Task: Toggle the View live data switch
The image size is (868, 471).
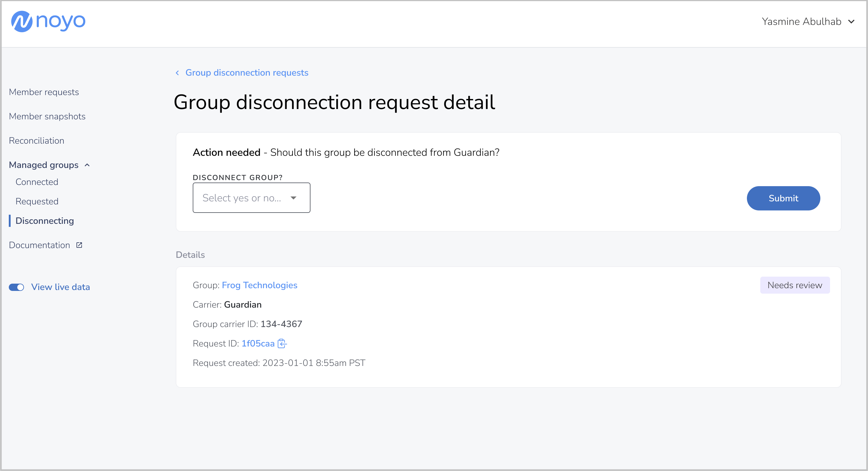Action: [x=16, y=287]
